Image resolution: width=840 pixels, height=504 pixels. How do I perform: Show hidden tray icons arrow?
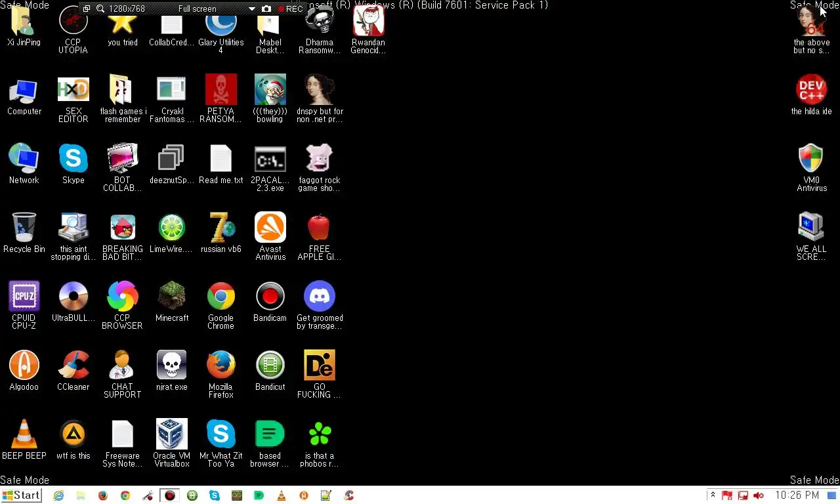pos(713,495)
